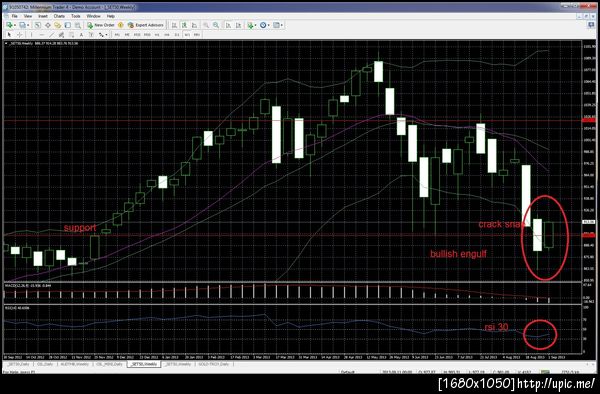
Task: Select the text label tool
Action: pyautogui.click(x=91, y=34)
